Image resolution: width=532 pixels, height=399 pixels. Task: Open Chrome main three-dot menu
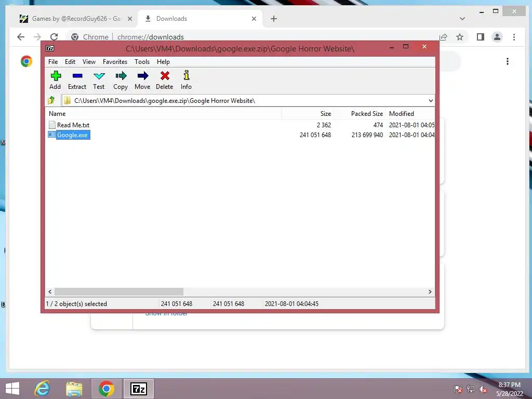514,37
